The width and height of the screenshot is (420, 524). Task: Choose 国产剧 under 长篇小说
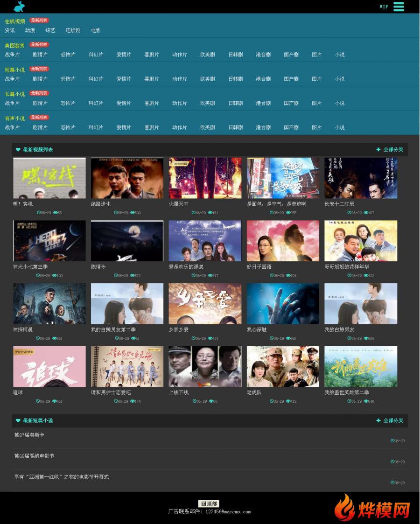tap(291, 103)
